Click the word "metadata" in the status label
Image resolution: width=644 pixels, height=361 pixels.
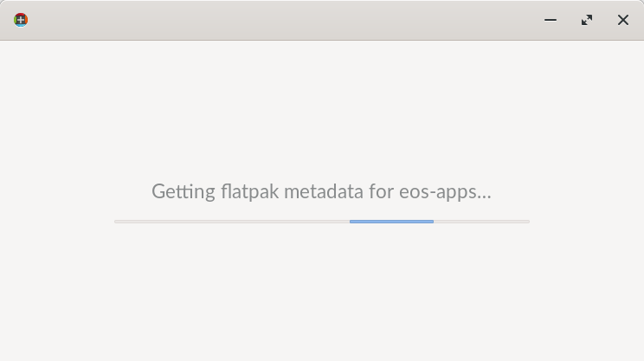324,191
